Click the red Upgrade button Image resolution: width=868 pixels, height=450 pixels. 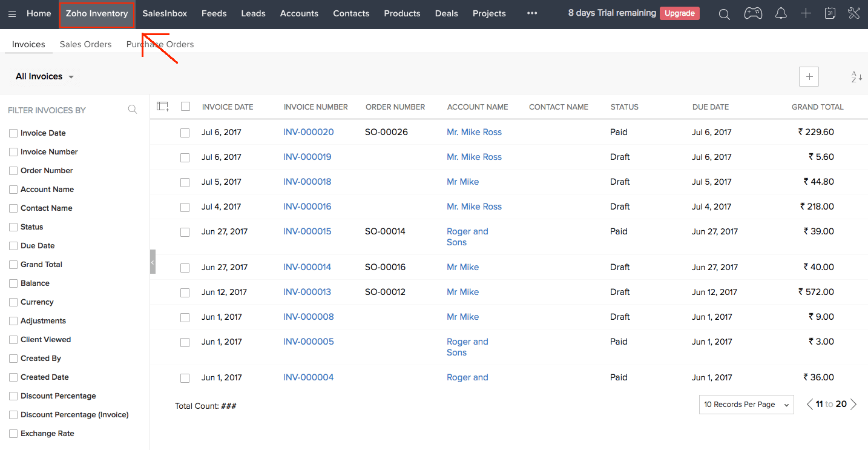[x=680, y=13]
